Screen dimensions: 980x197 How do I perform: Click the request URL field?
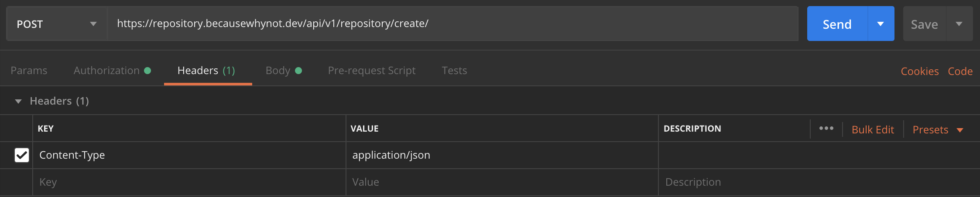coord(453,24)
